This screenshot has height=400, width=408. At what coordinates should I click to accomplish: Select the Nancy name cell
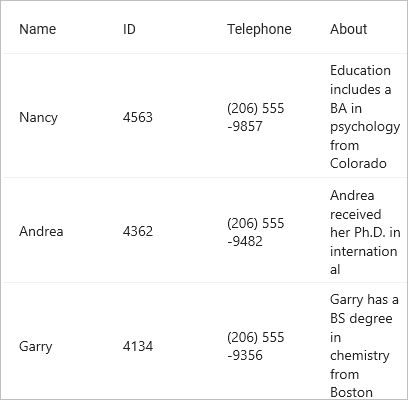(x=38, y=117)
